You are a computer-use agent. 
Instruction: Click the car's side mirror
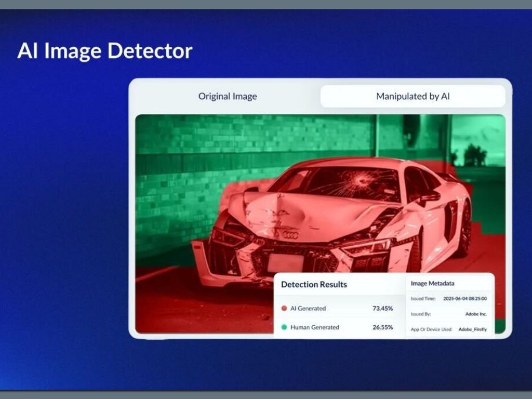pyautogui.click(x=430, y=196)
